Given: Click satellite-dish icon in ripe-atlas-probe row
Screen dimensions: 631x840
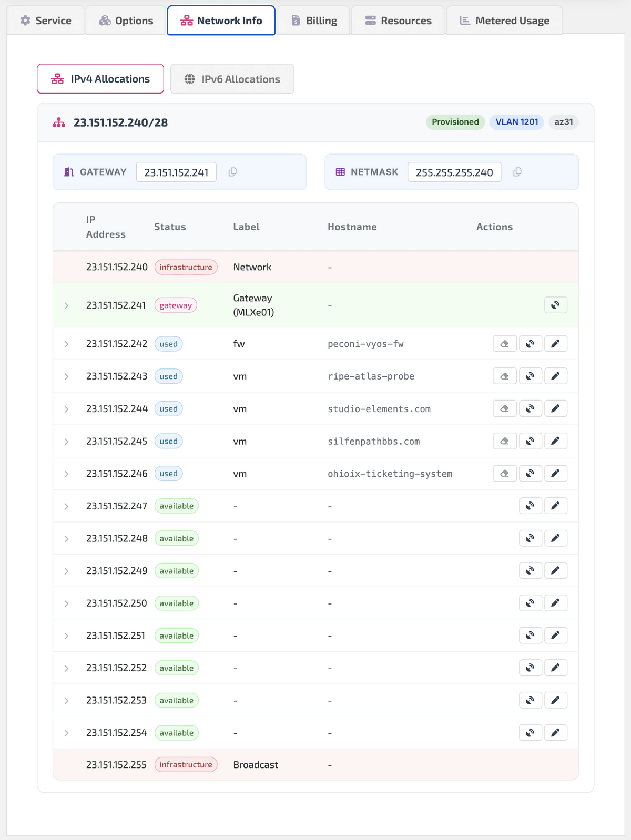Looking at the screenshot, I should pyautogui.click(x=531, y=376).
